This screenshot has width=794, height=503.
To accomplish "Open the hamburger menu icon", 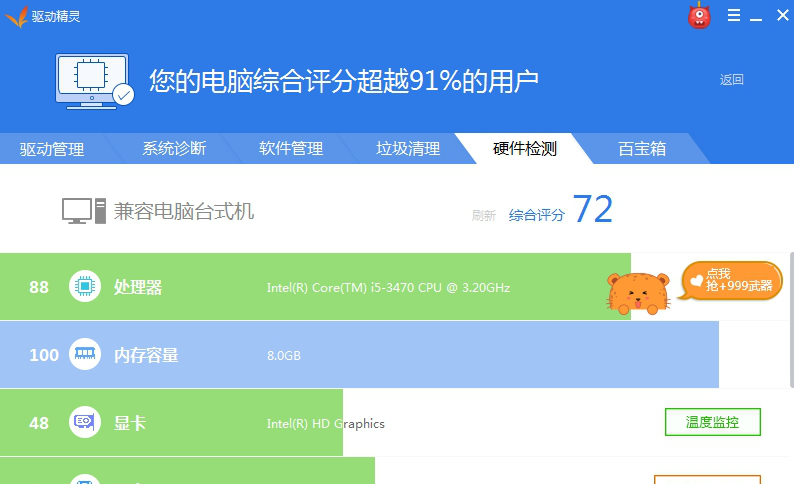I will click(x=734, y=15).
